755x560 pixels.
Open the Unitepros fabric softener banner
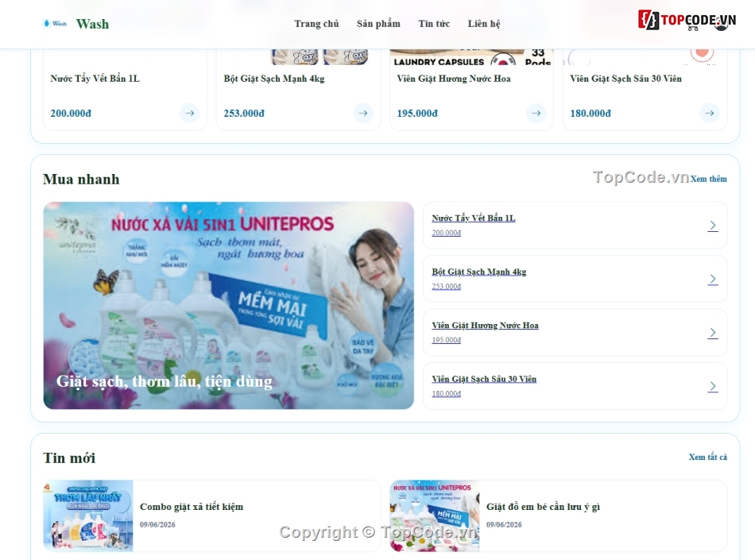click(229, 306)
